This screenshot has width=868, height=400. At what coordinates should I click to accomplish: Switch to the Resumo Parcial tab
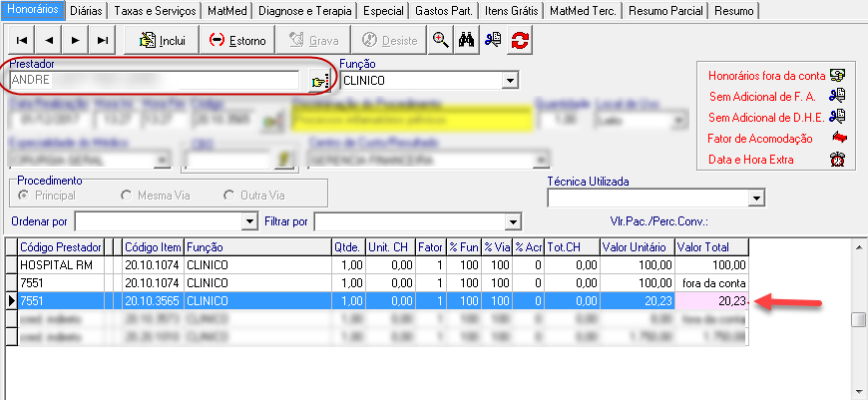tap(665, 11)
